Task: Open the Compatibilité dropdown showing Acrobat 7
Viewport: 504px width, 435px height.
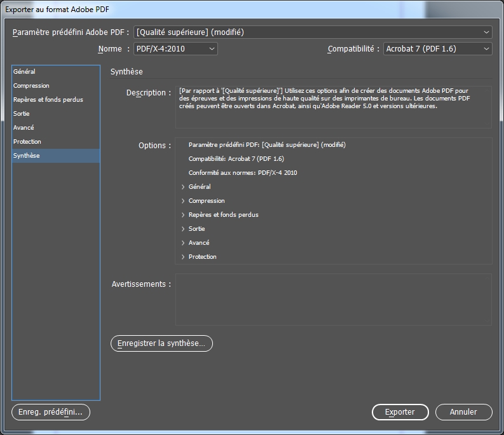Action: 437,49
